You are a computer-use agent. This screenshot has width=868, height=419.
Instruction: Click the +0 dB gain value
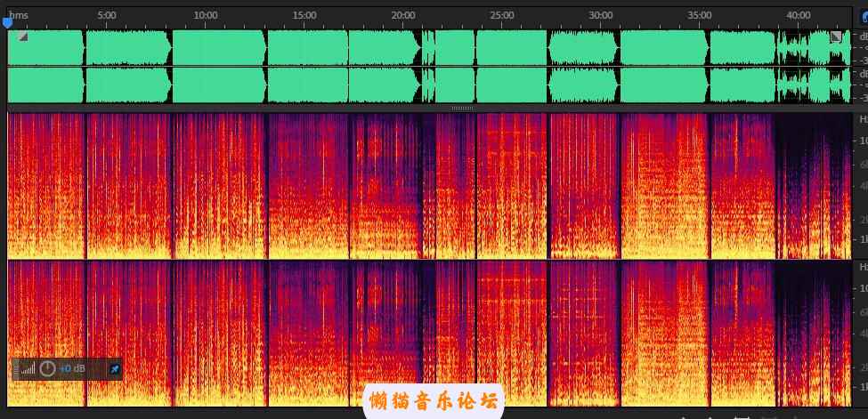[74, 368]
